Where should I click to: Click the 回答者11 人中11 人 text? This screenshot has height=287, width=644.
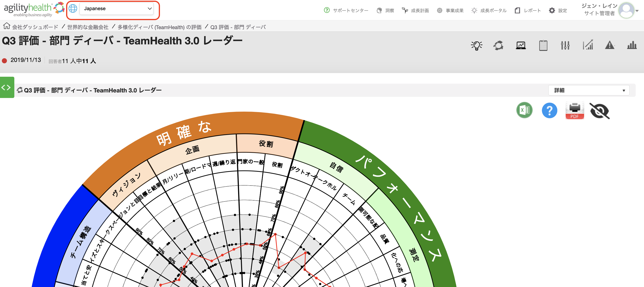pos(72,61)
